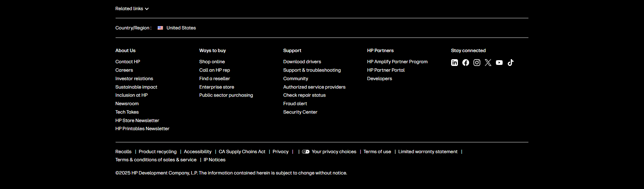Open Contact HP link
This screenshot has width=644, height=189.
[x=128, y=62]
